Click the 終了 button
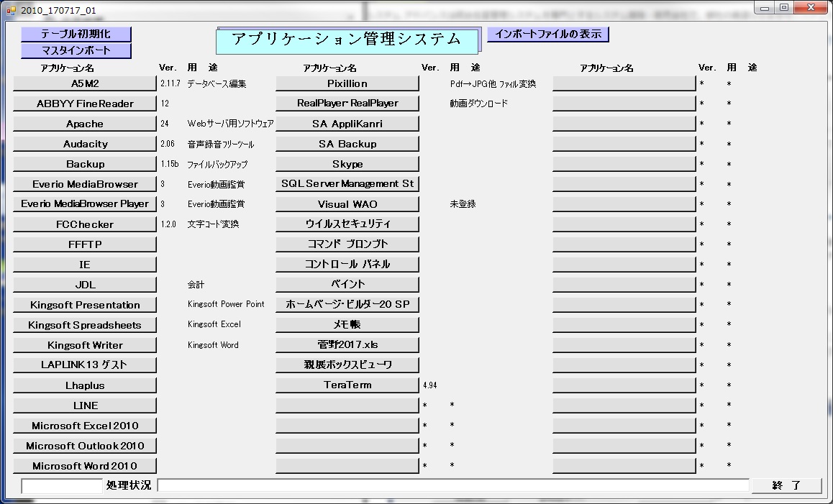 (786, 485)
